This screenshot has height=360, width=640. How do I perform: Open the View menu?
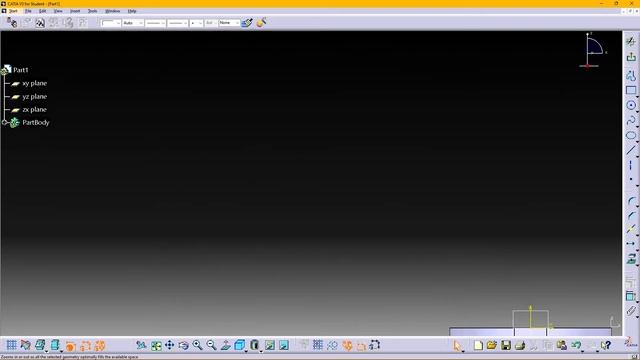click(58, 11)
